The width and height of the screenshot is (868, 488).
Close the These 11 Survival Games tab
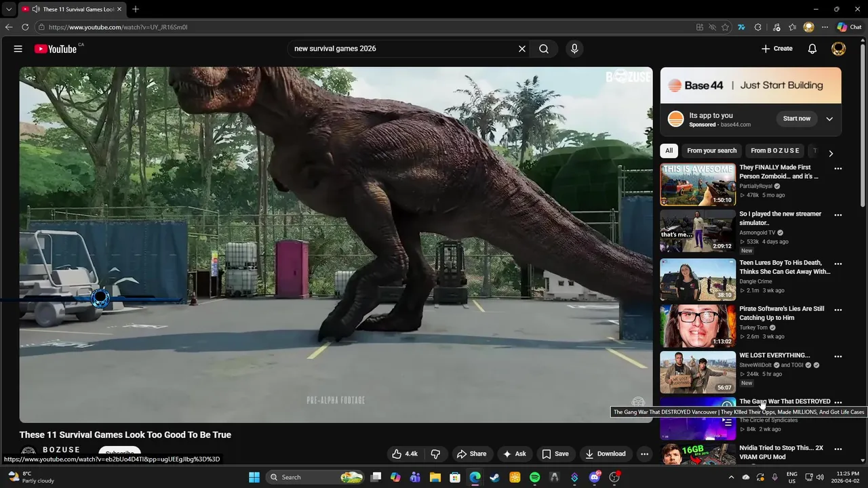coord(119,9)
